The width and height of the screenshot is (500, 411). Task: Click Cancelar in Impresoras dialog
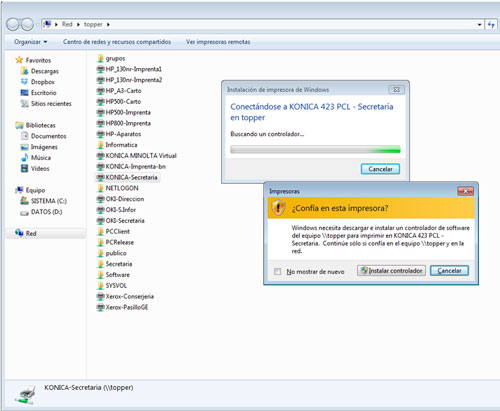(x=449, y=271)
